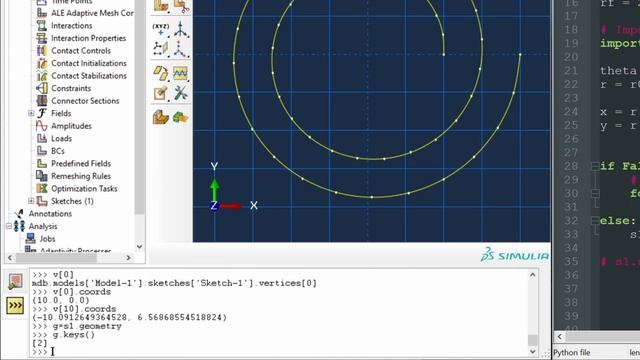This screenshot has height=360, width=640.
Task: Open the wrench and screwdriver tools icon
Action: (181, 93)
